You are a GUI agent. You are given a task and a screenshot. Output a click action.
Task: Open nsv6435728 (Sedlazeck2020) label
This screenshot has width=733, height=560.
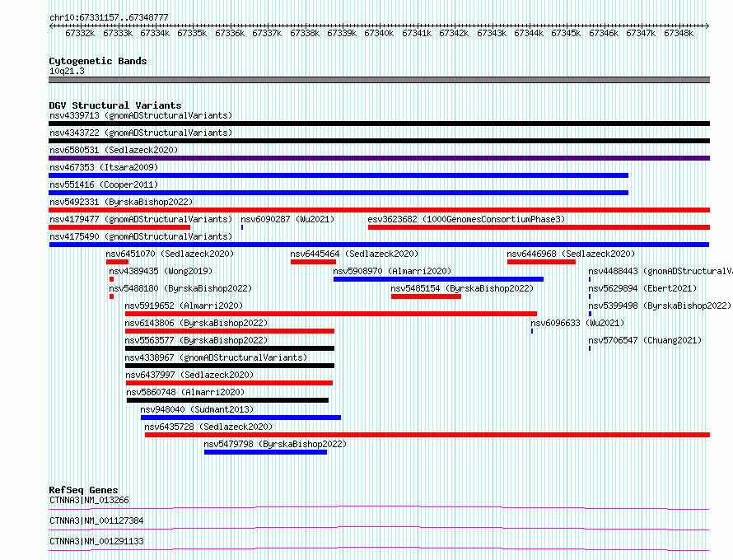pyautogui.click(x=208, y=427)
